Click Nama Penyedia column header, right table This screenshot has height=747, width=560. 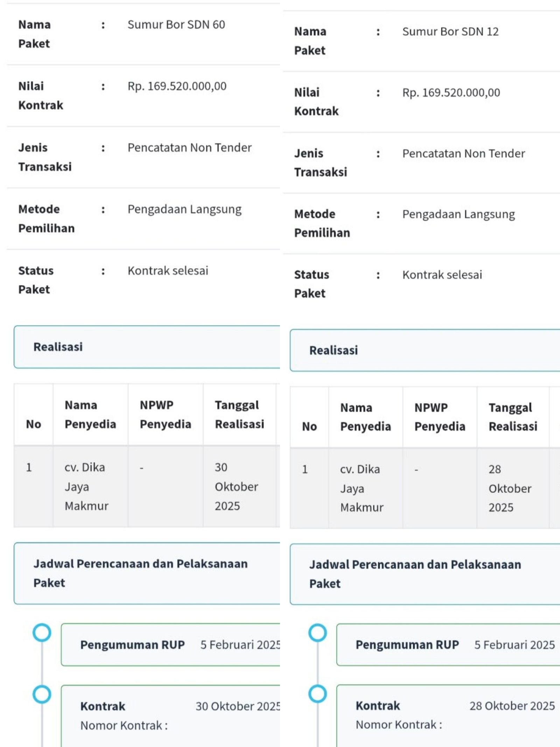(365, 417)
